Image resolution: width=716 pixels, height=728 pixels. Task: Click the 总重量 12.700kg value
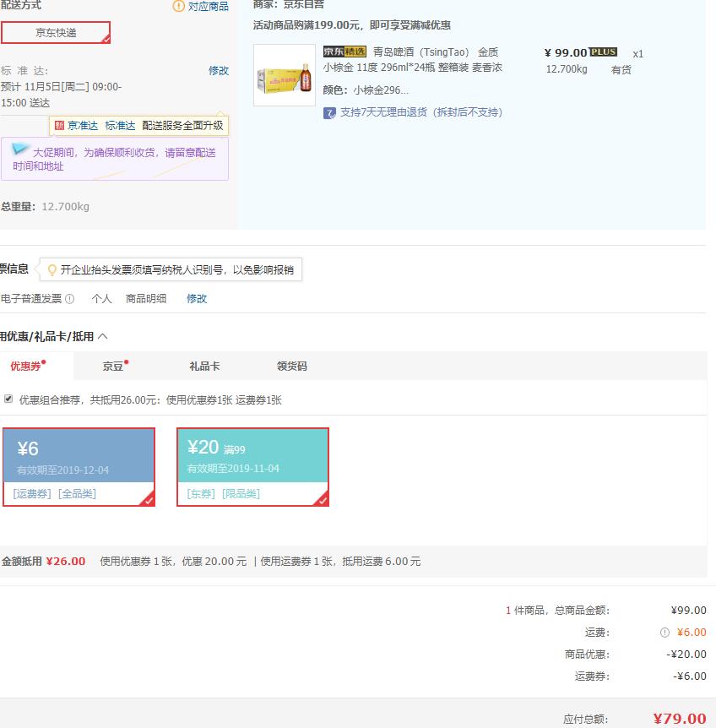65,207
